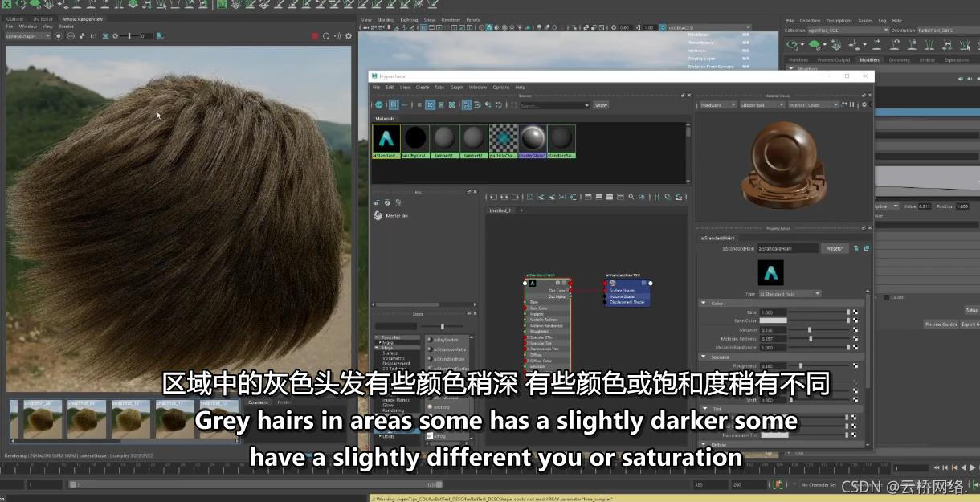Open Hypershade File menu
980x502 pixels.
[376, 87]
